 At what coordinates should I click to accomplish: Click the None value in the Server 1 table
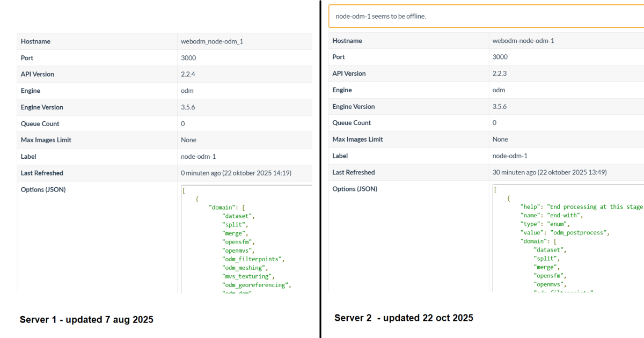(x=189, y=140)
